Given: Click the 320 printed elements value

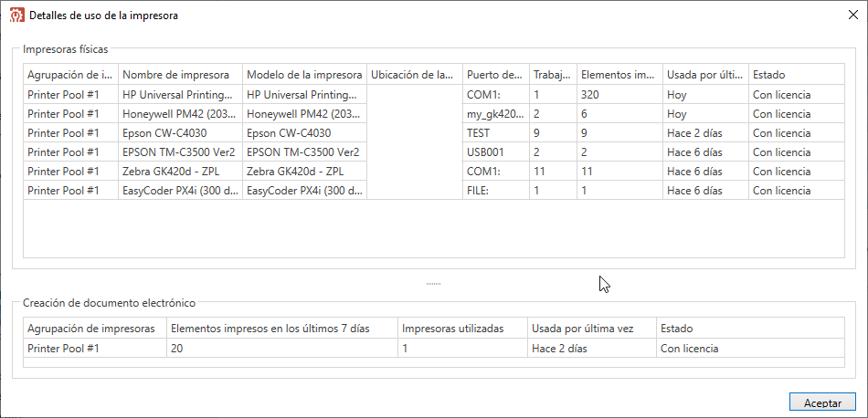Looking at the screenshot, I should 620,95.
